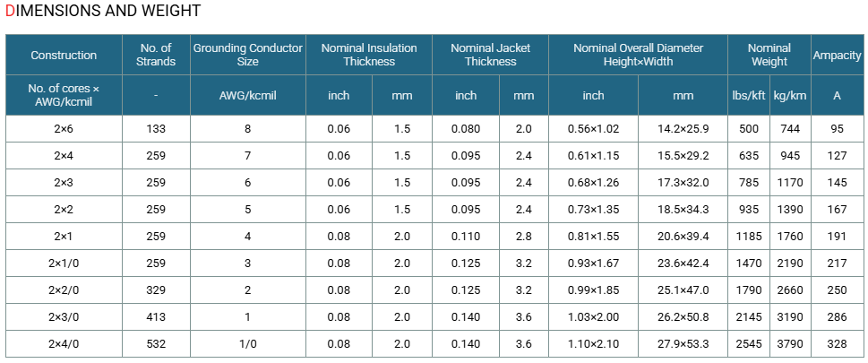Click the Construction column header
This screenshot has width=868, height=363.
tap(64, 55)
